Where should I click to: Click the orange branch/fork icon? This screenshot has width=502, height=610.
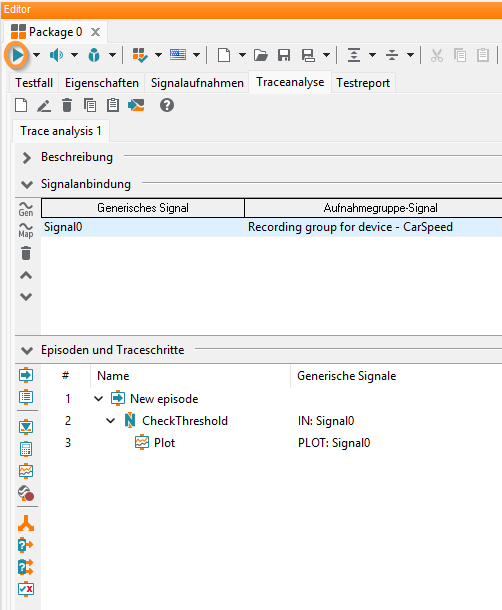(x=26, y=524)
